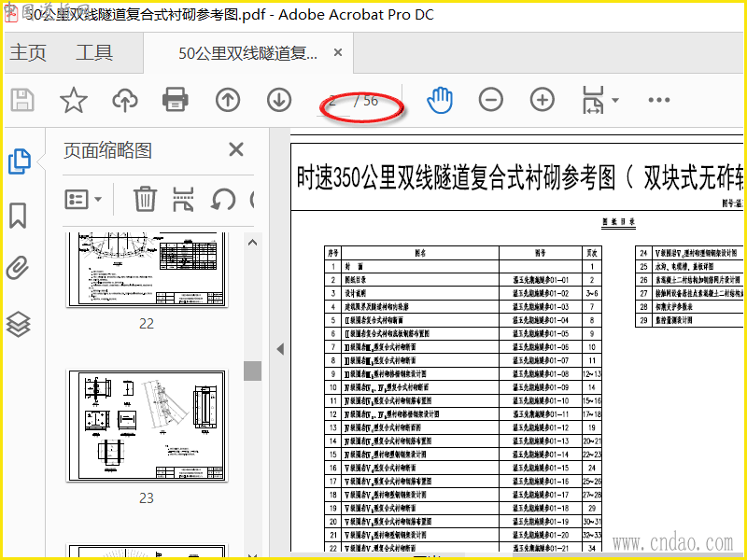Rotate pages counterclockwise
The height and width of the screenshot is (560, 747).
click(222, 199)
